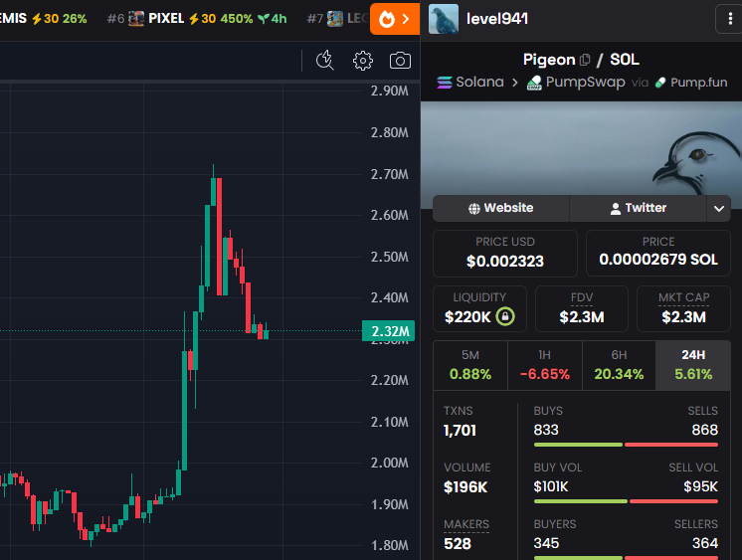Select the 24H timeframe tab
The image size is (742, 560).
point(693,365)
